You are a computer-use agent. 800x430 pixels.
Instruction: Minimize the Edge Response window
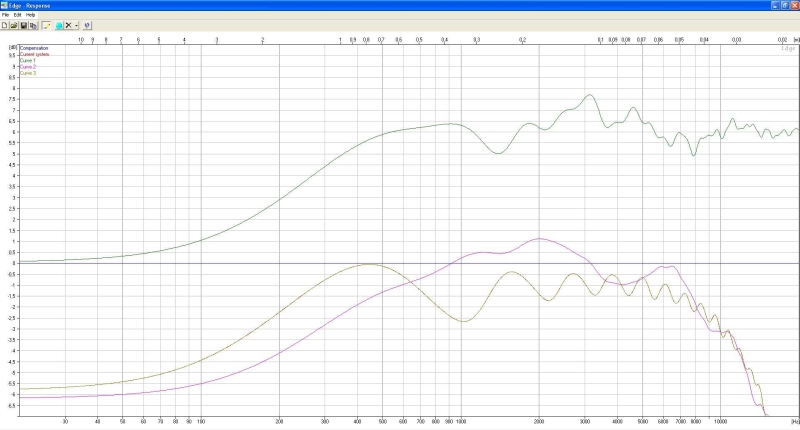point(774,5)
